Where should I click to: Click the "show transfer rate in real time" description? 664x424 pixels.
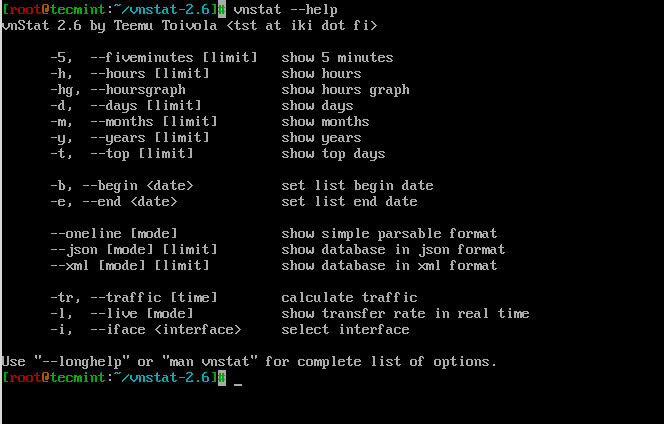click(x=405, y=314)
